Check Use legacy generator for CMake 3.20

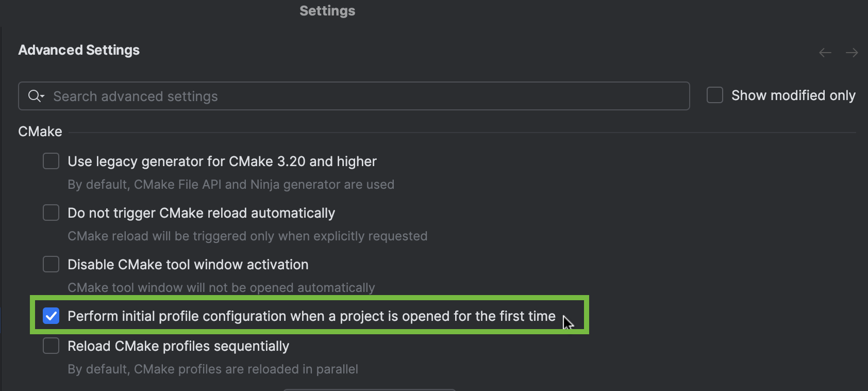click(x=51, y=161)
